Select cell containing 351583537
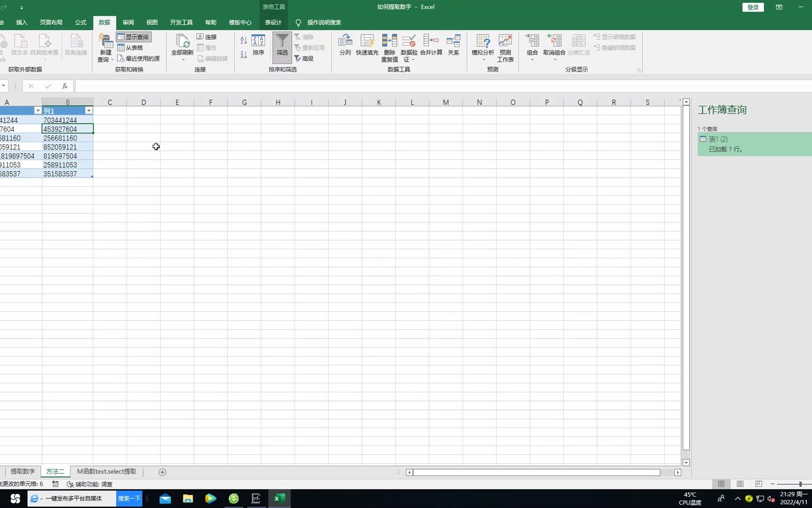The width and height of the screenshot is (812, 508). click(67, 174)
